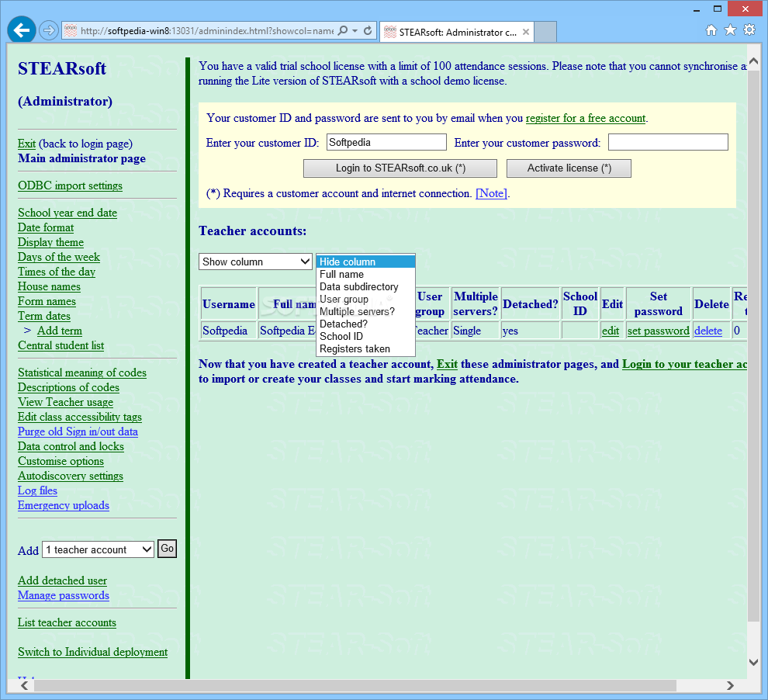This screenshot has height=700, width=768.
Task: Open Data control and locks link
Action: coord(71,446)
